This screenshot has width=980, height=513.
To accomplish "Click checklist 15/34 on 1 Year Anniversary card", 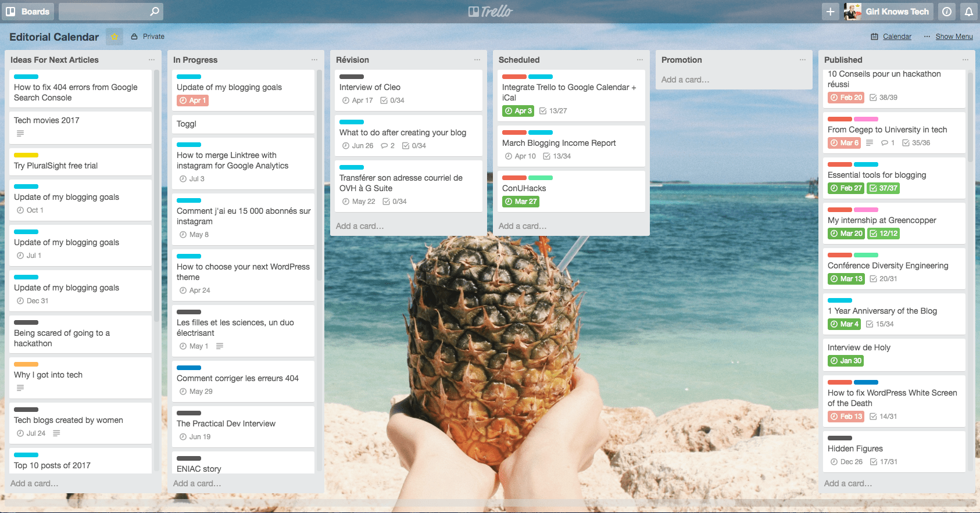I will coord(880,324).
